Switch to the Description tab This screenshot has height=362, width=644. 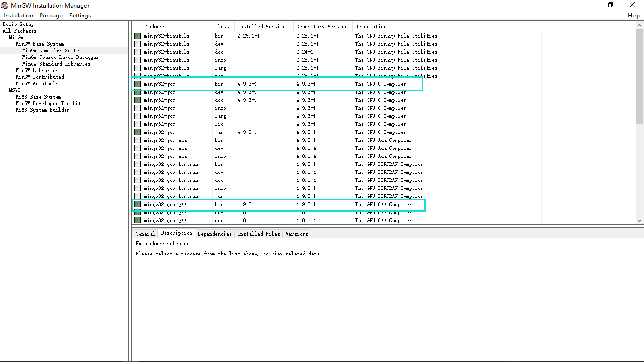(176, 233)
